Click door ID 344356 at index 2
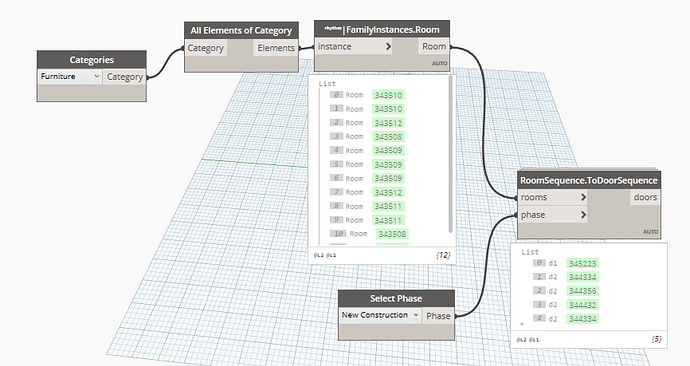 [x=583, y=291]
